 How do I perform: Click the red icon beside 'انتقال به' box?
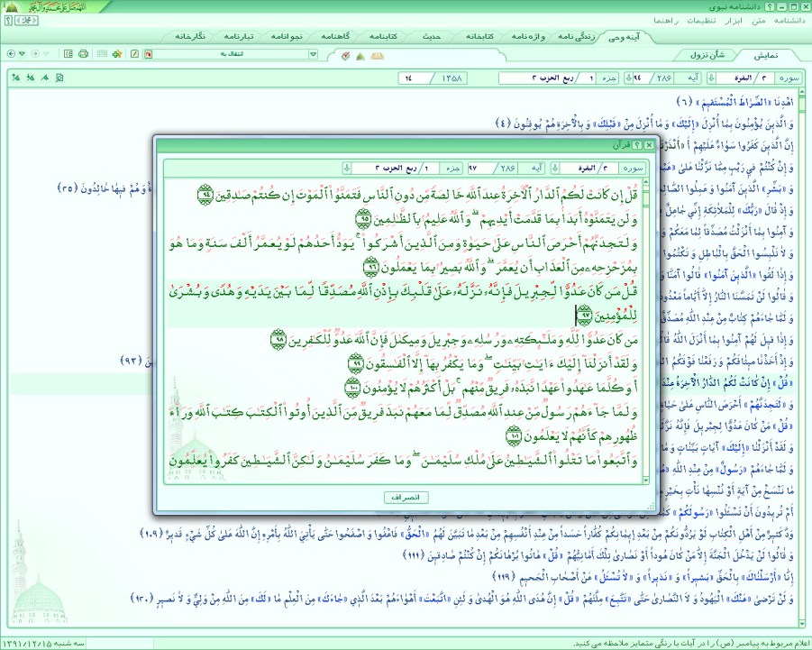[x=149, y=54]
